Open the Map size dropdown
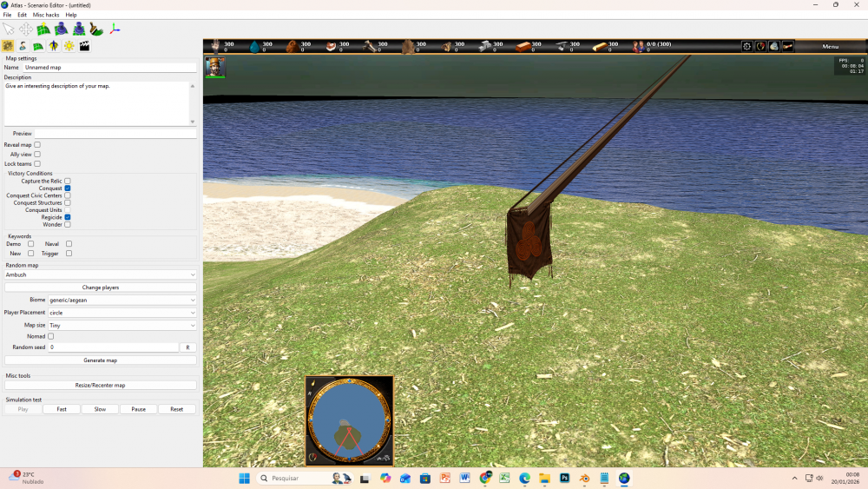Image resolution: width=868 pixels, height=489 pixels. pos(122,325)
